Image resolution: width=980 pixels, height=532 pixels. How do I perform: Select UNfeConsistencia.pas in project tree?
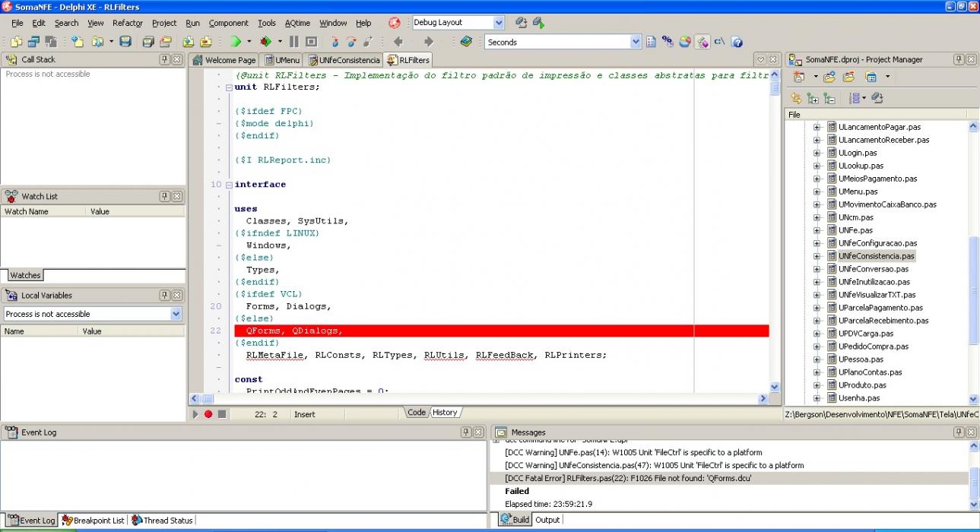pyautogui.click(x=876, y=256)
